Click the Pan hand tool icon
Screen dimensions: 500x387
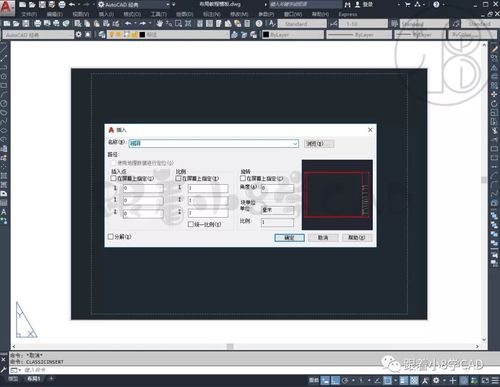point(160,24)
